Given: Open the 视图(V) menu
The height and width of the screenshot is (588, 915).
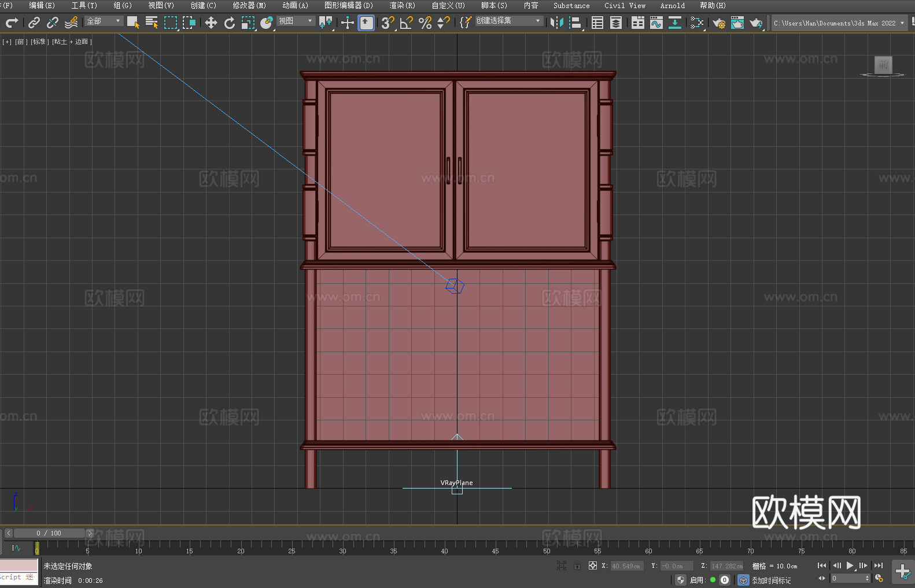Looking at the screenshot, I should (161, 5).
